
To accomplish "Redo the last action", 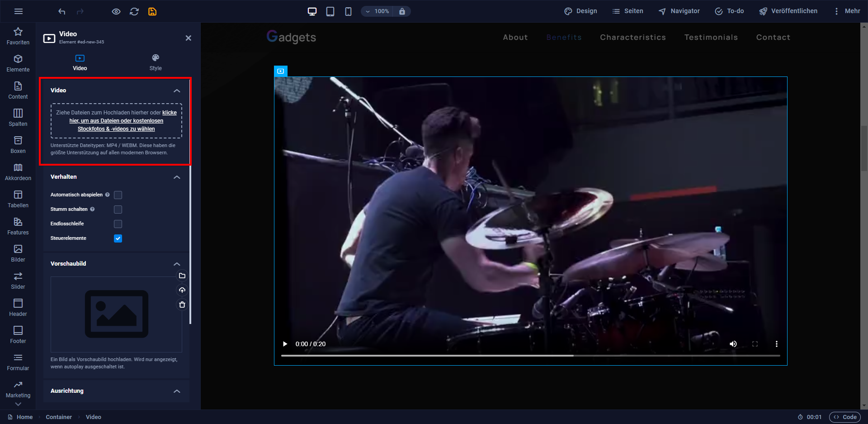I will click(x=80, y=11).
